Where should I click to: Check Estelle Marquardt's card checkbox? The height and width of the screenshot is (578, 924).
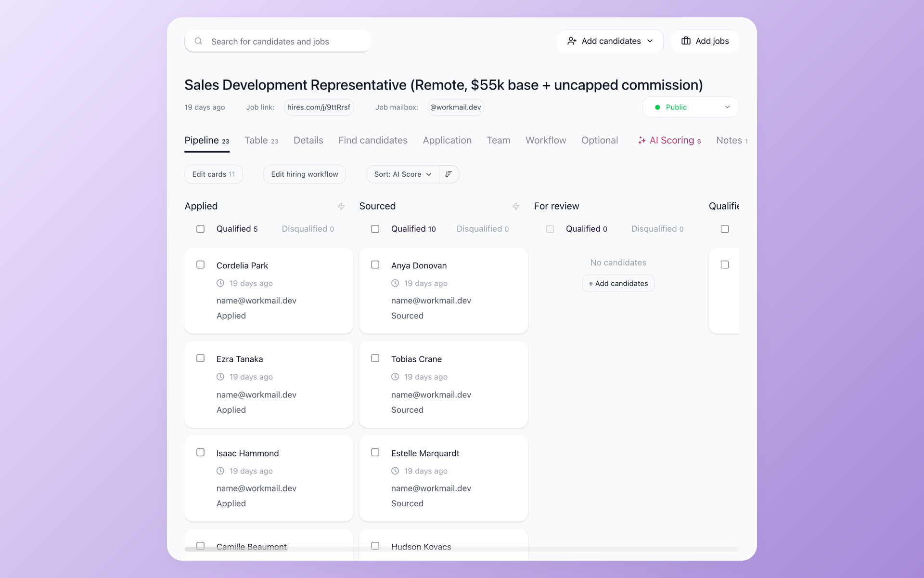pos(375,452)
